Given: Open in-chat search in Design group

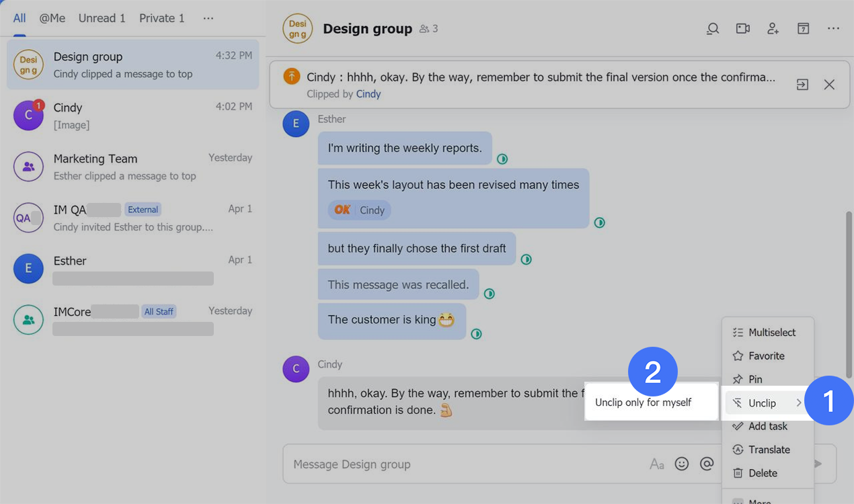Looking at the screenshot, I should [712, 28].
